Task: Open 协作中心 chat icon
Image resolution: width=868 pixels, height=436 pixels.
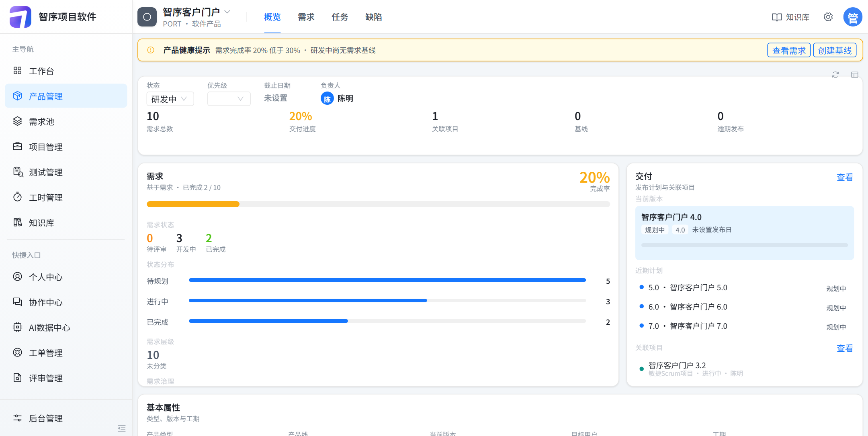Action: (17, 302)
